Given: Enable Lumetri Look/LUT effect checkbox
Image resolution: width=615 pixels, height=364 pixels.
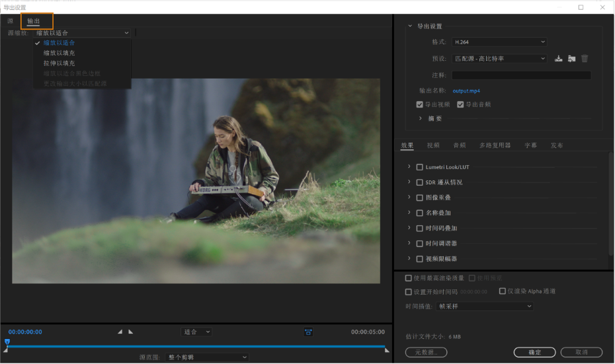Looking at the screenshot, I should [420, 167].
